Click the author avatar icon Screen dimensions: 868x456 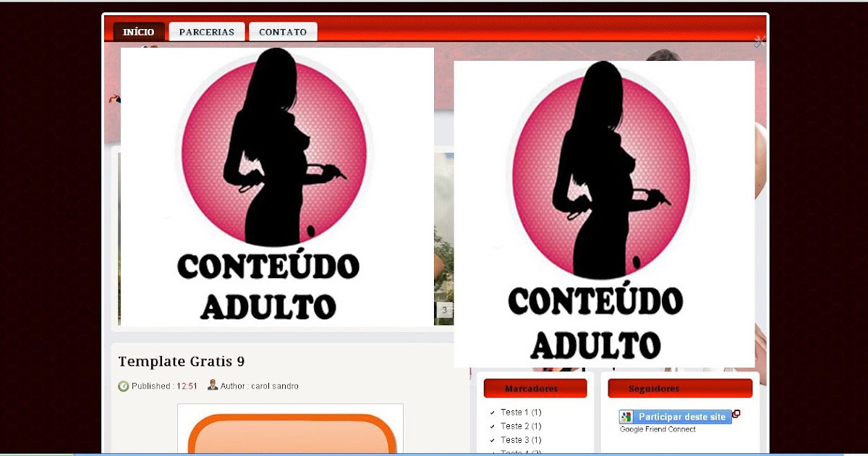pyautogui.click(x=213, y=385)
